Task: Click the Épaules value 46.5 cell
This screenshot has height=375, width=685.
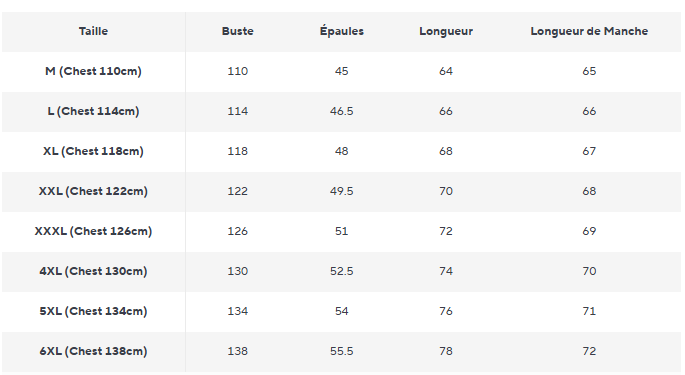Action: (342, 111)
